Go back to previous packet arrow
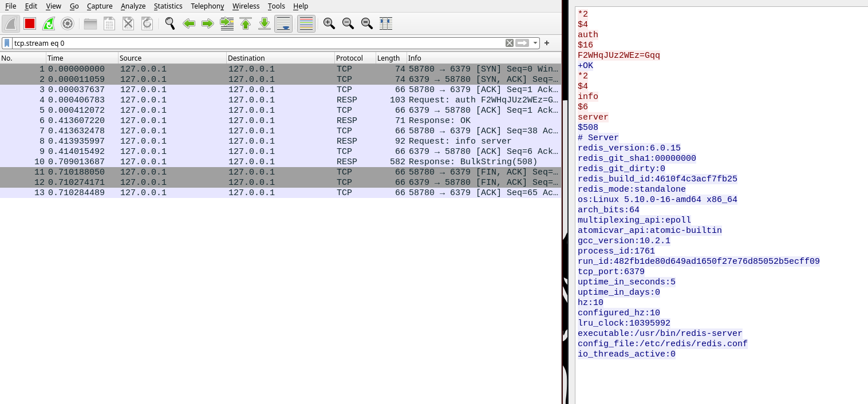The height and width of the screenshot is (404, 868). [x=189, y=23]
